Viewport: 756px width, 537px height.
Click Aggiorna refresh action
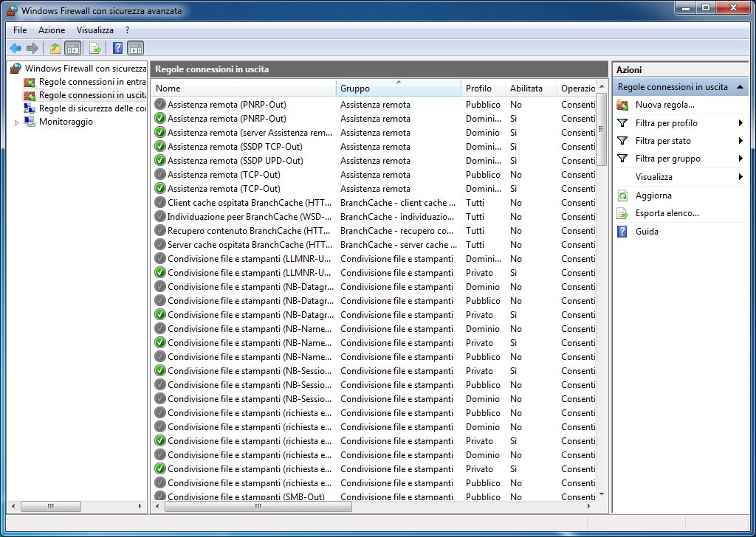653,195
